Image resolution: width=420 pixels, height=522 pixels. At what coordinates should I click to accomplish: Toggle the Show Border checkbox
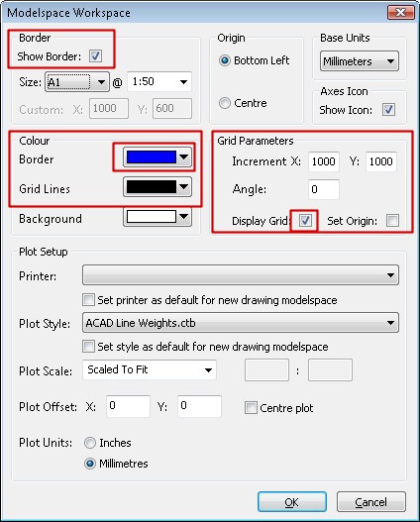click(x=95, y=55)
